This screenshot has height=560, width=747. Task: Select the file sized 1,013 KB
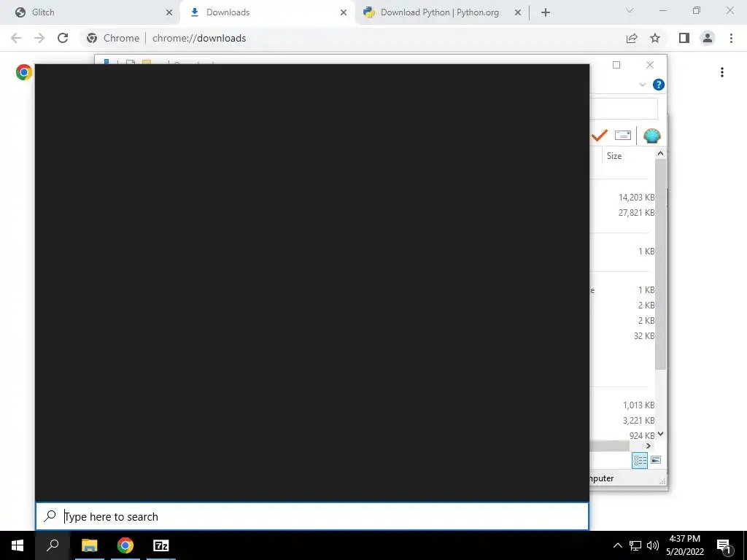click(638, 405)
